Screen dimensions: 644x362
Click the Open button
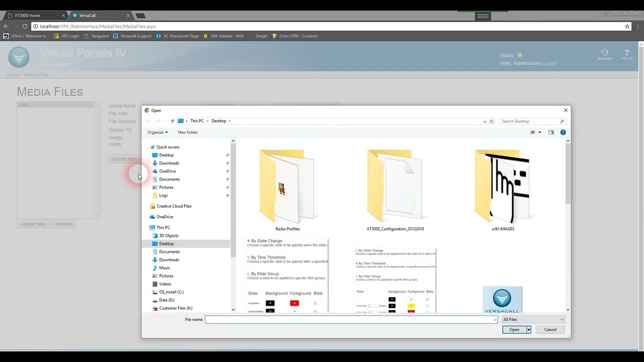point(514,330)
